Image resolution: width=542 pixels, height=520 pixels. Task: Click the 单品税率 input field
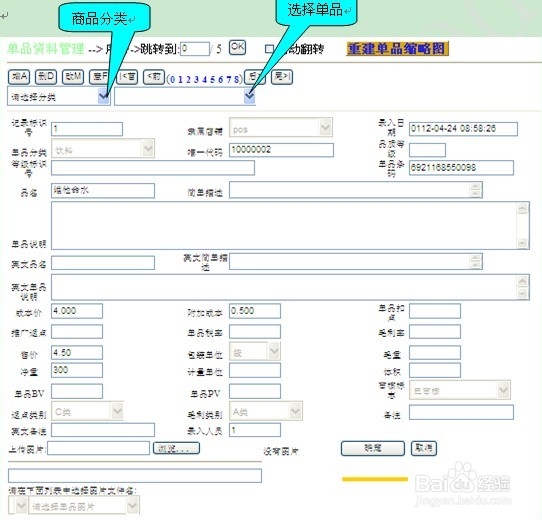[x=255, y=332]
